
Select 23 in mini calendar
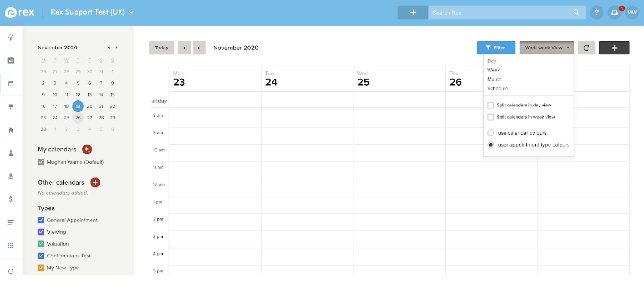[43, 118]
